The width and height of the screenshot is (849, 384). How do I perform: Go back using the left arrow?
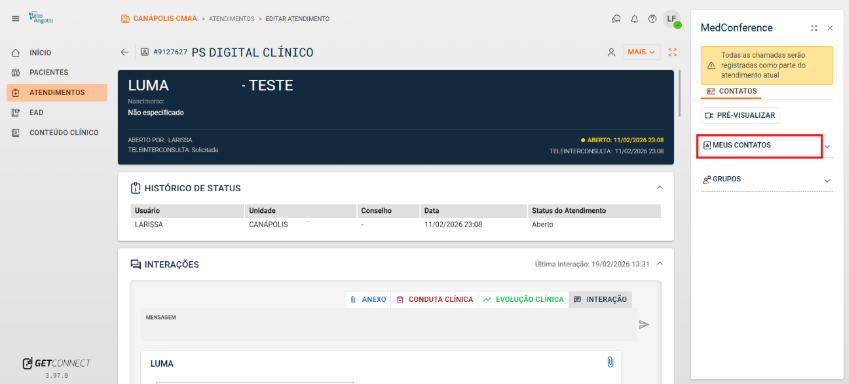pos(125,53)
